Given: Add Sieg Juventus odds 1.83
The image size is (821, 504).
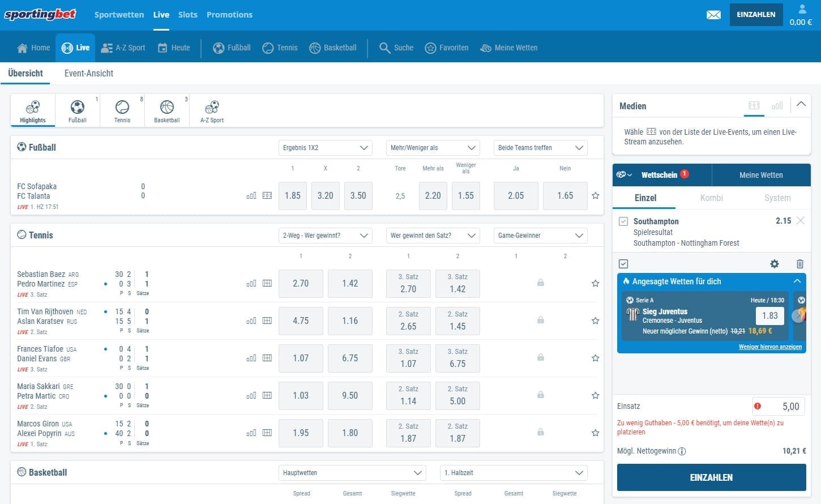Looking at the screenshot, I should click(770, 315).
